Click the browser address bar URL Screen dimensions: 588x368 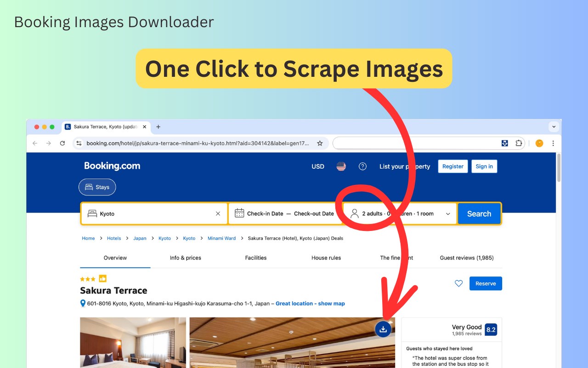[198, 143]
